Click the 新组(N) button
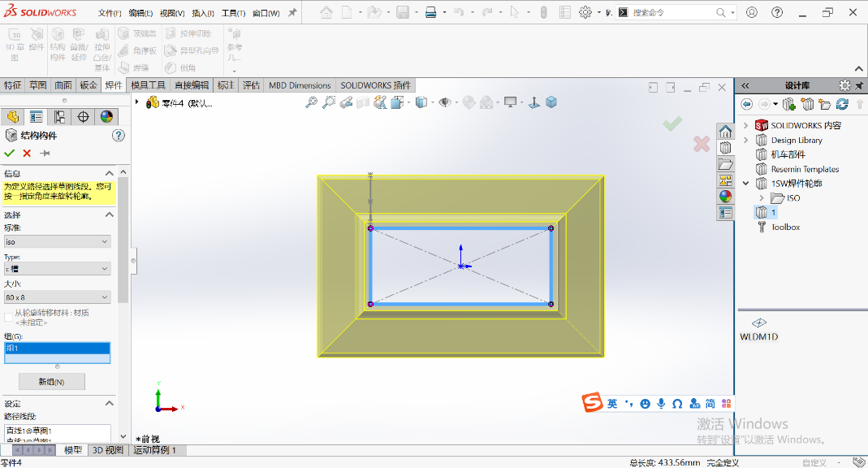Viewport: 868px width, 468px height. pos(51,382)
